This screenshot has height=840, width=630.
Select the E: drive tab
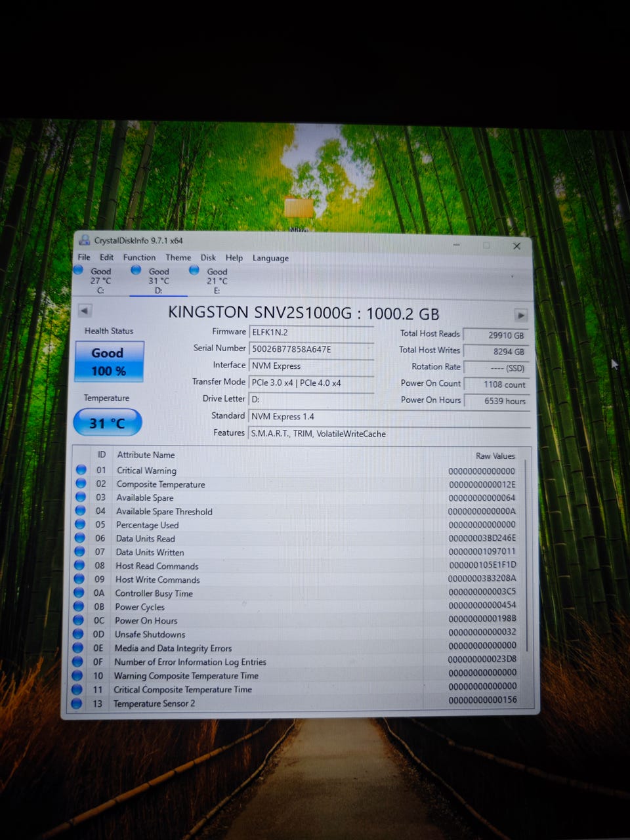[x=216, y=280]
